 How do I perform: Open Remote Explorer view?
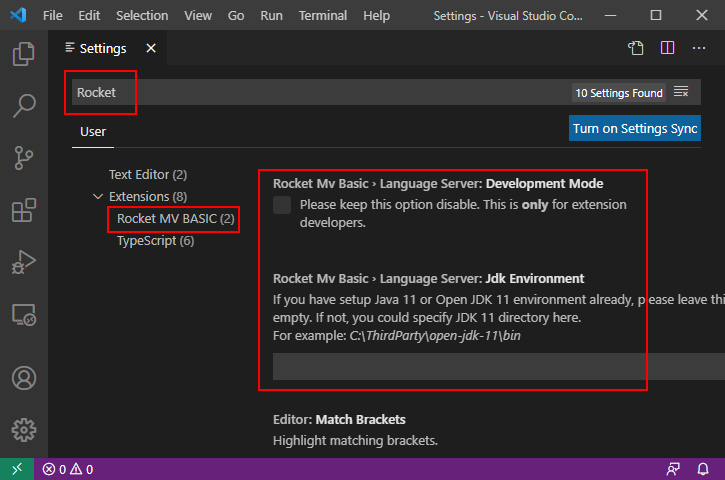[23, 316]
